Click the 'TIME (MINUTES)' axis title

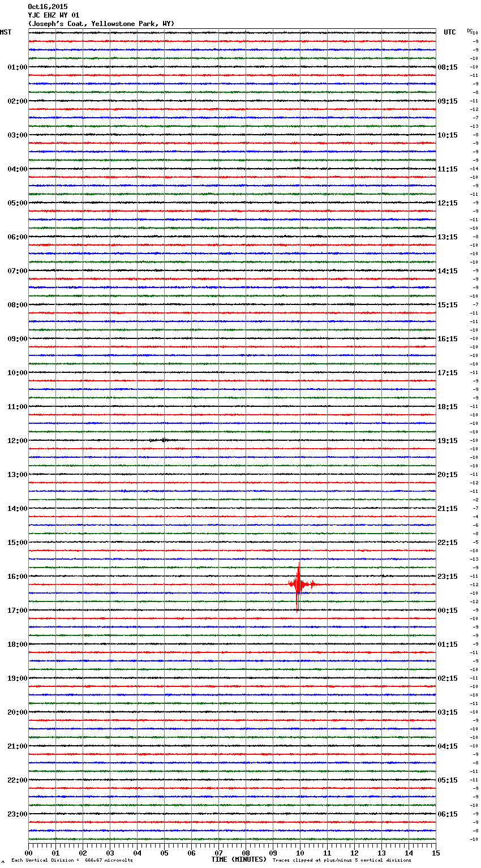pos(239,860)
